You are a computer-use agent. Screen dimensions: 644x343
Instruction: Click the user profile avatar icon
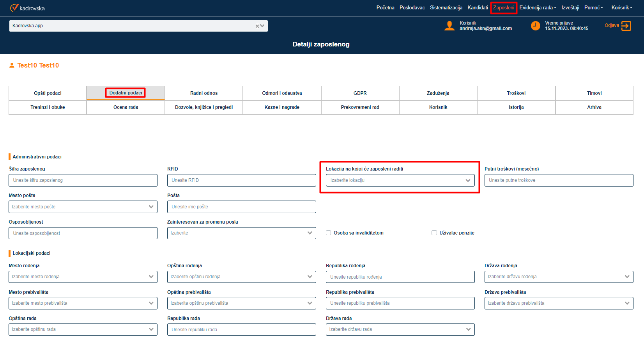pos(449,26)
